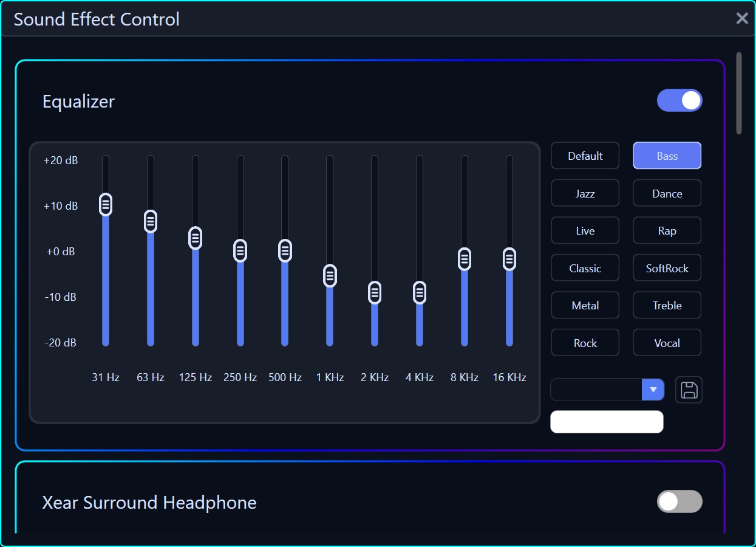Pick the SoftRock preset
The height and width of the screenshot is (547, 756).
(x=667, y=268)
